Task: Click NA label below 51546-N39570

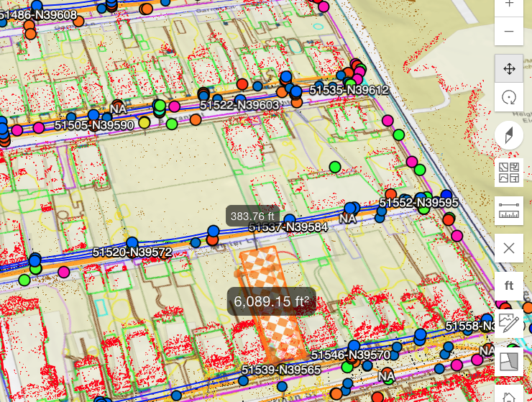Action: (x=386, y=376)
